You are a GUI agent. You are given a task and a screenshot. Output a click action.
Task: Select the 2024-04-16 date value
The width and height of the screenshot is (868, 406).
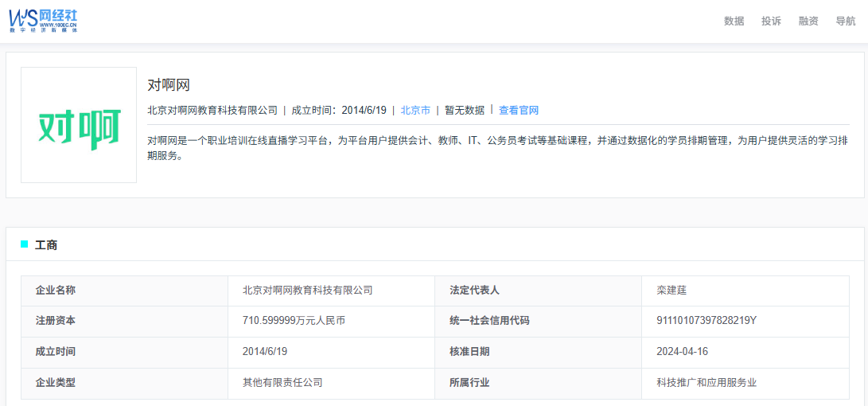click(682, 352)
